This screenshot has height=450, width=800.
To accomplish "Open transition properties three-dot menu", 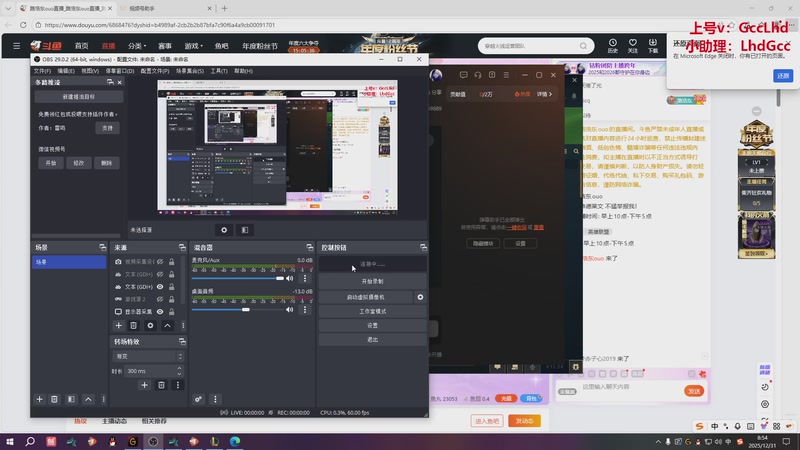I will 178,385.
